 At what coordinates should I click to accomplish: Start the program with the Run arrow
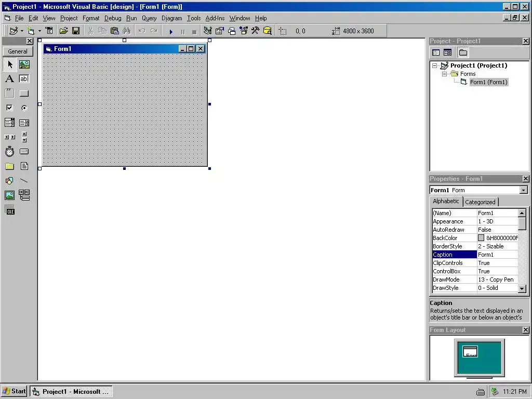point(170,31)
